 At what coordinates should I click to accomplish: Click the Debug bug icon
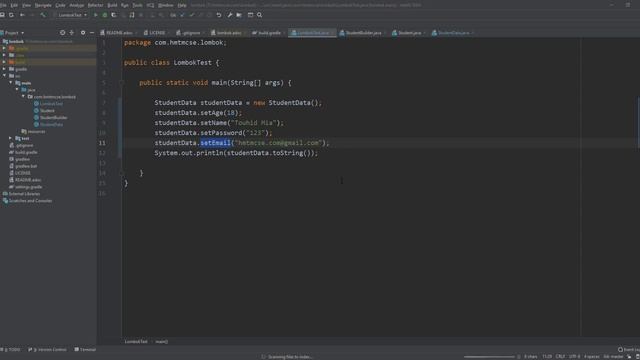coord(104,15)
